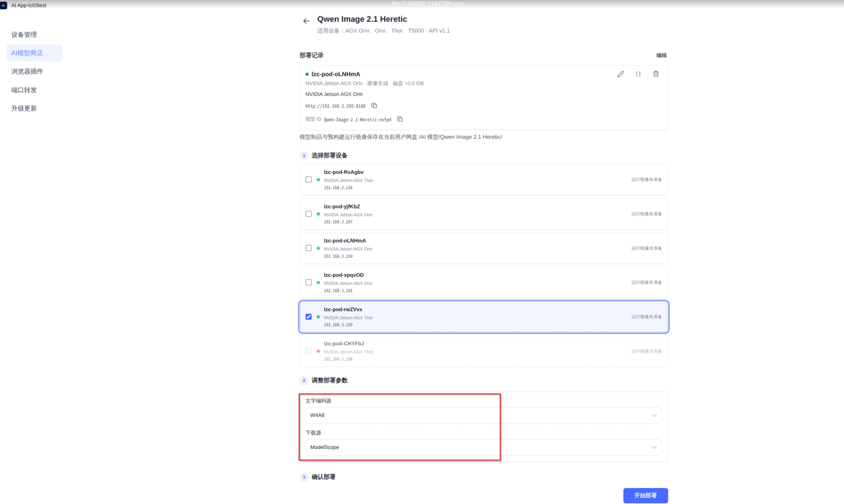
Task: Click the Qwen Image 2.1 Heretic title
Action: [362, 19]
